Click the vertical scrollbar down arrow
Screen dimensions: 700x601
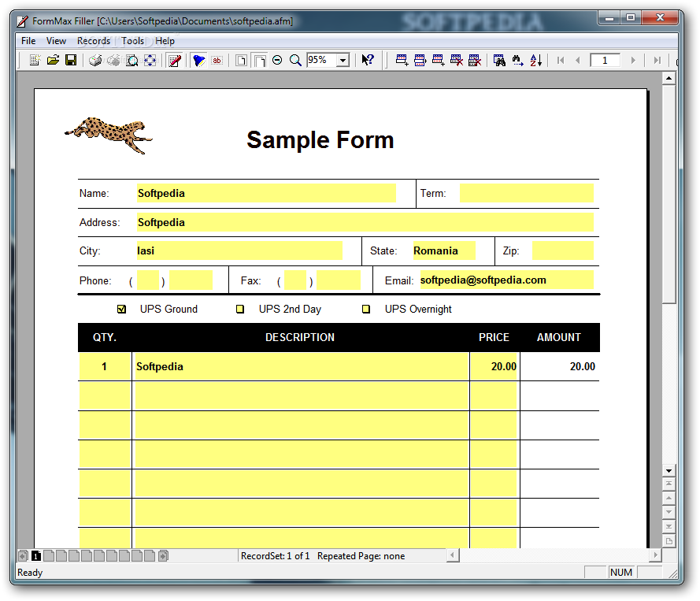coord(669,470)
